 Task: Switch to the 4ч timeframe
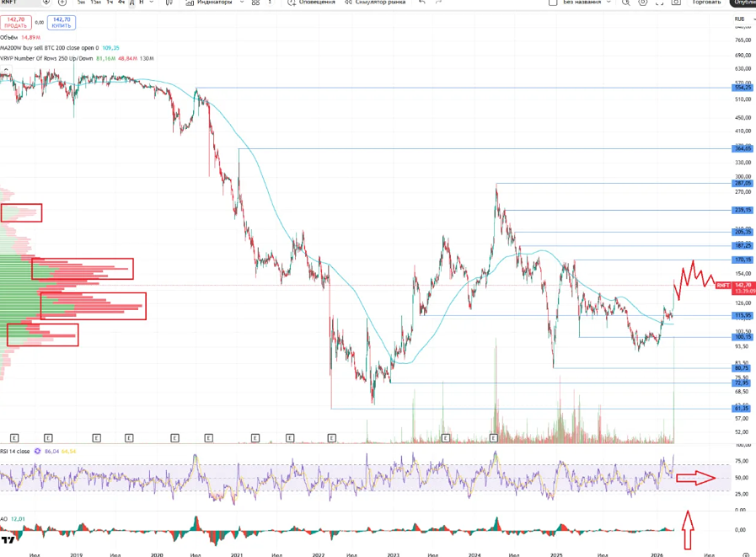(121, 2)
